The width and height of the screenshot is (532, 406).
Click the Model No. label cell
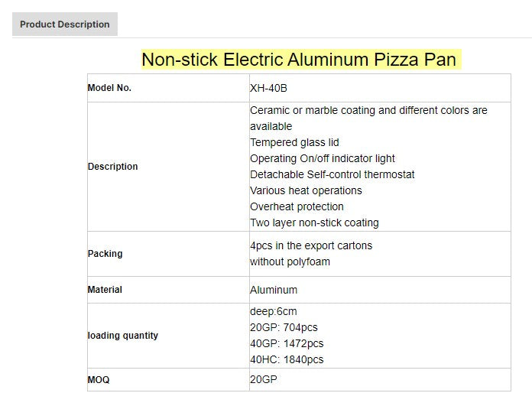109,88
